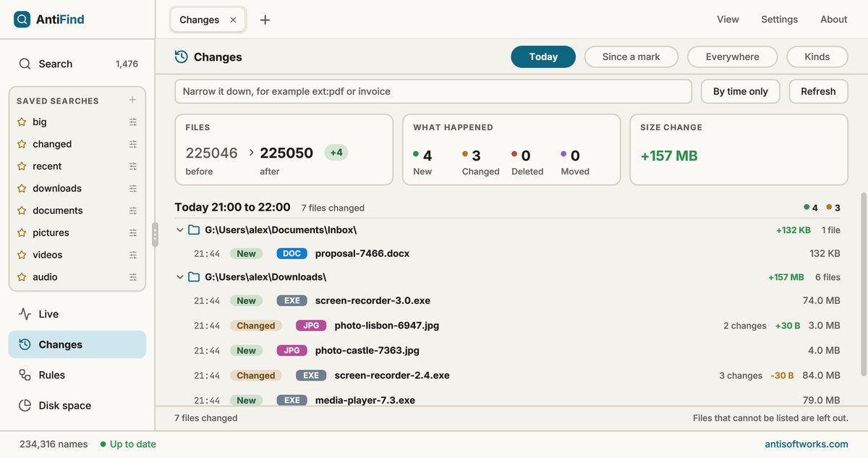Open the antisoftworks.com link
Screen dimensions: 868x458
coord(807,444)
